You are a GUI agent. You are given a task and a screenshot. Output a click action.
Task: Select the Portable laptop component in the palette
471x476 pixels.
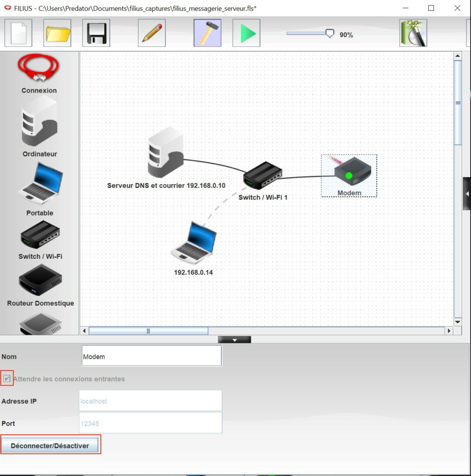[x=40, y=183]
